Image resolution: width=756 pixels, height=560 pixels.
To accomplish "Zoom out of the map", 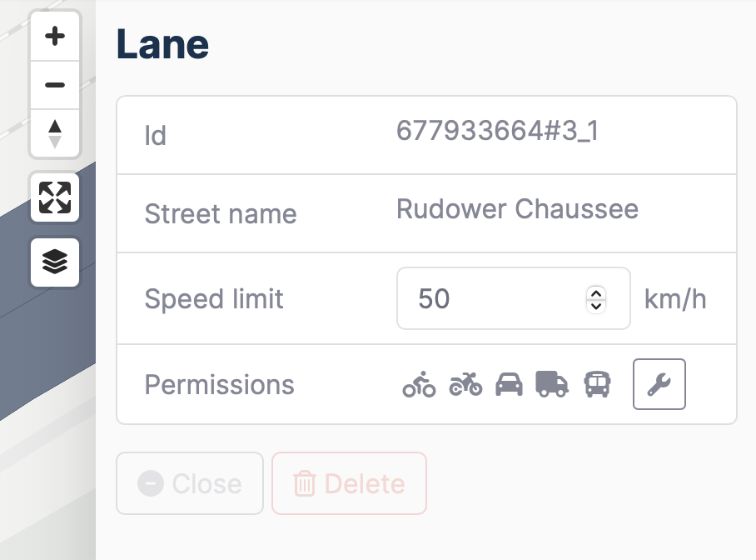I will (55, 85).
